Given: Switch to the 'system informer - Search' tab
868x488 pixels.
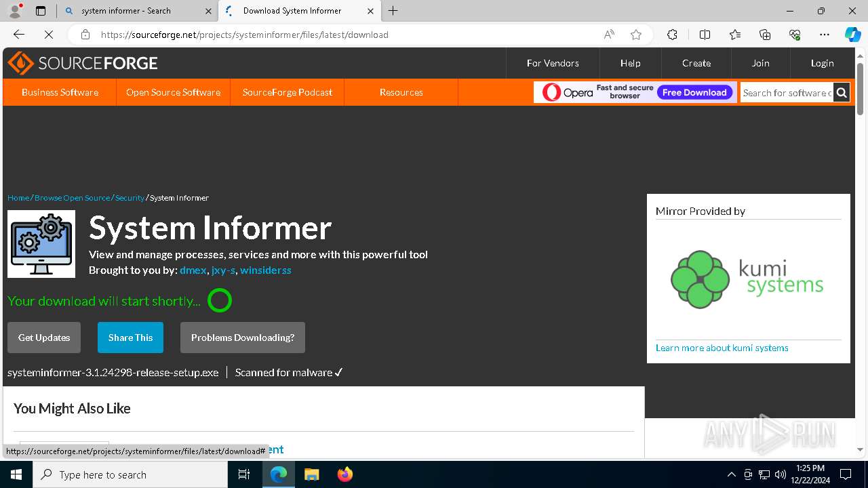Looking at the screenshot, I should [x=138, y=11].
